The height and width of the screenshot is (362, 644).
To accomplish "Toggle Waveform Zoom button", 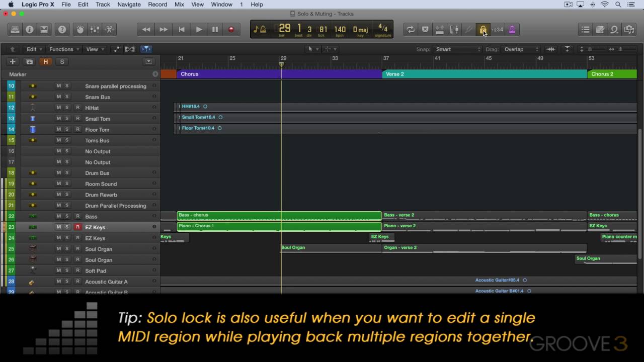I will (551, 49).
